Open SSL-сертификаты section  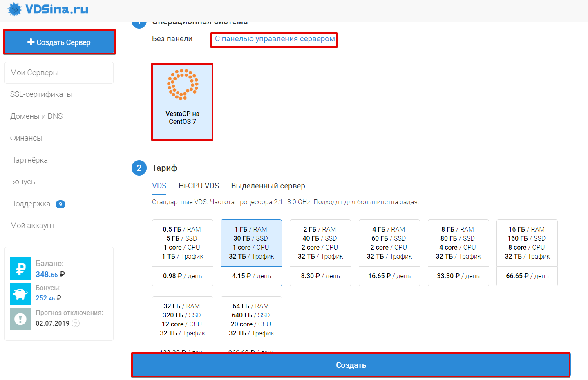tap(41, 94)
